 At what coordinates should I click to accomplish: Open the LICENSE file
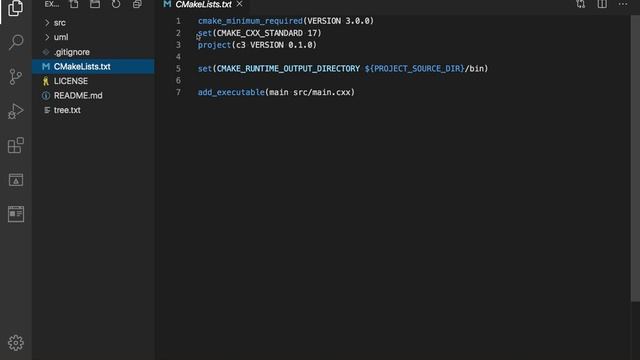pos(93,81)
